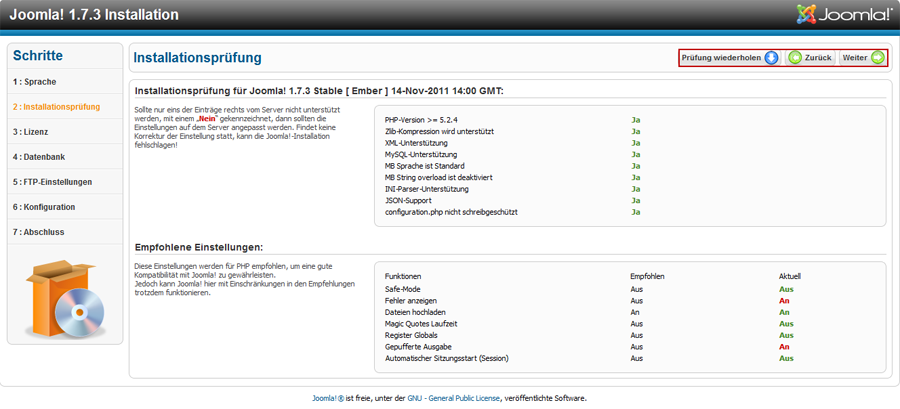Click the Funktionen column header
The image size is (900, 409).
pos(403,276)
